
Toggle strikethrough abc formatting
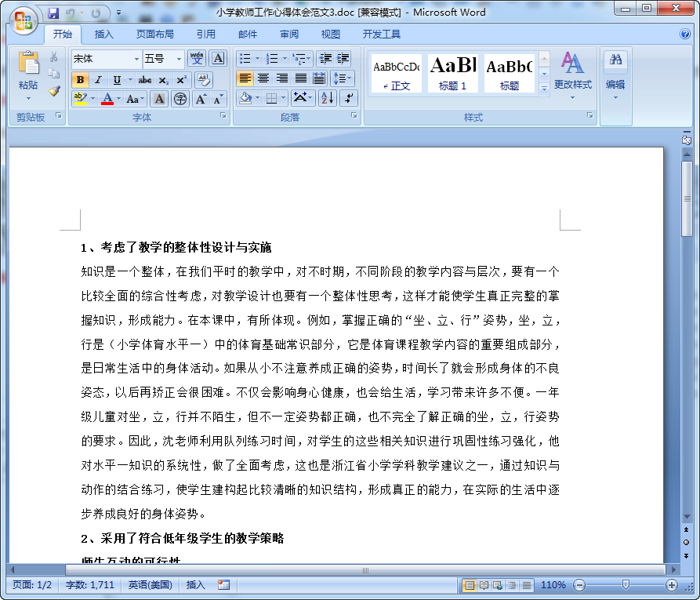pyautogui.click(x=145, y=80)
